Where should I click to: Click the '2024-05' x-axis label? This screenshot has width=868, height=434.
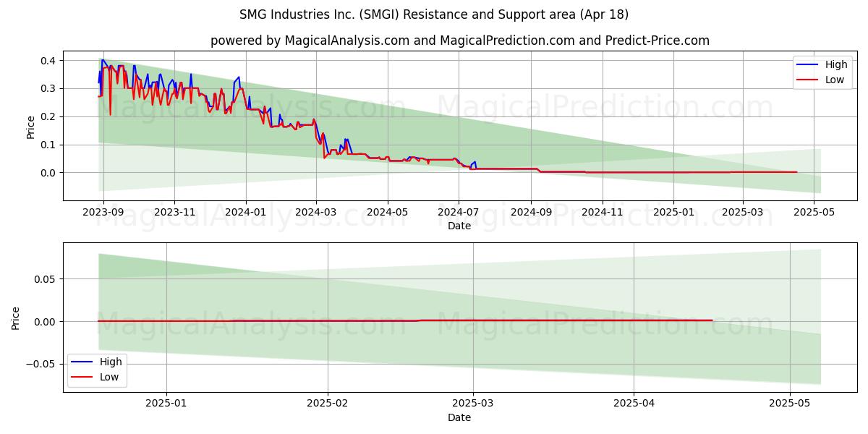tap(388, 213)
